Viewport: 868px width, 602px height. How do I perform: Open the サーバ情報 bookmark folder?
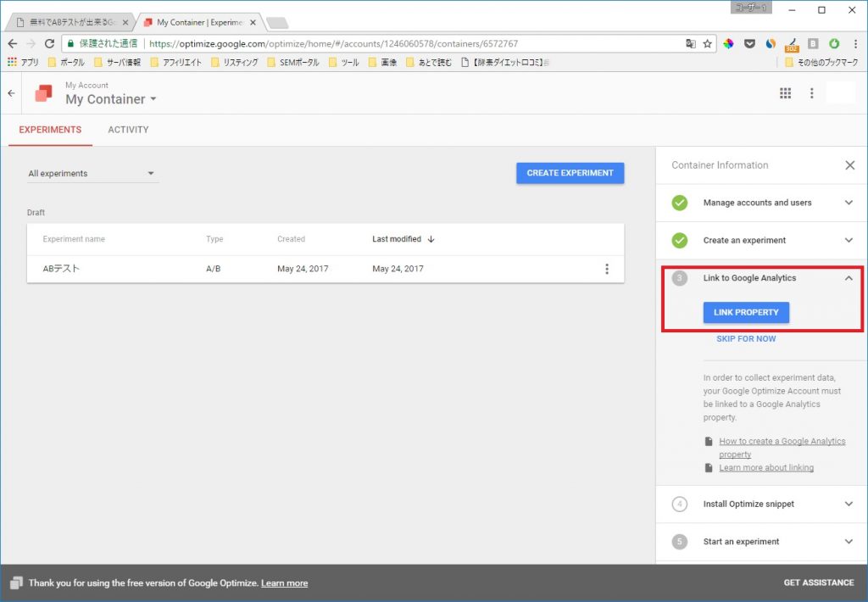point(117,62)
